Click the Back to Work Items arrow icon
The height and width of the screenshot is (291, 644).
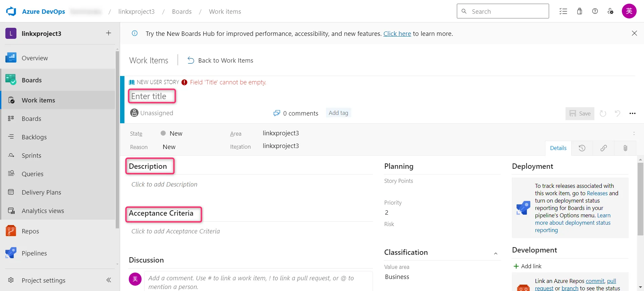tap(191, 60)
